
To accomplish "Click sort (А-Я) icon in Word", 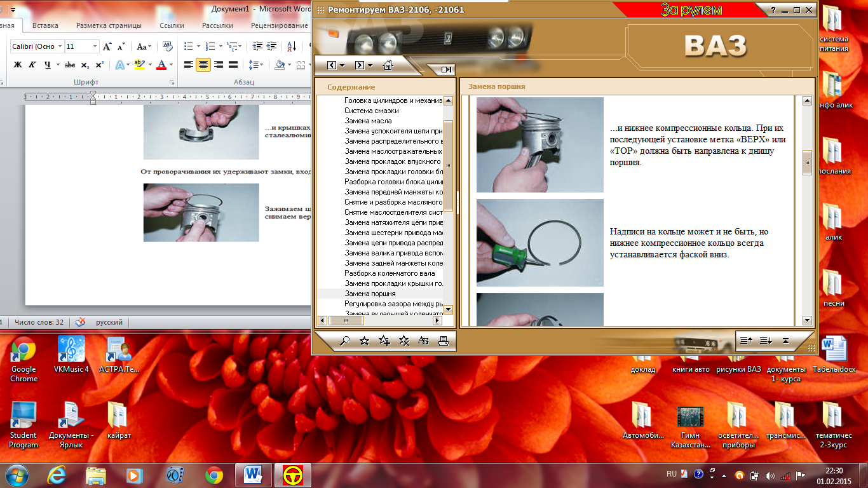I will point(292,46).
